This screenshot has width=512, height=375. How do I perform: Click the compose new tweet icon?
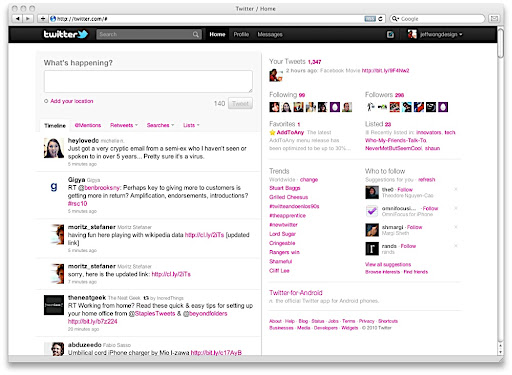pos(390,34)
